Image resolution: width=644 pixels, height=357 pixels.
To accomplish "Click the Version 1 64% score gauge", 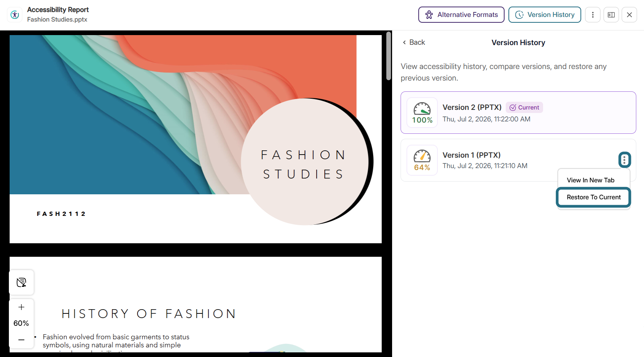I will [422, 160].
